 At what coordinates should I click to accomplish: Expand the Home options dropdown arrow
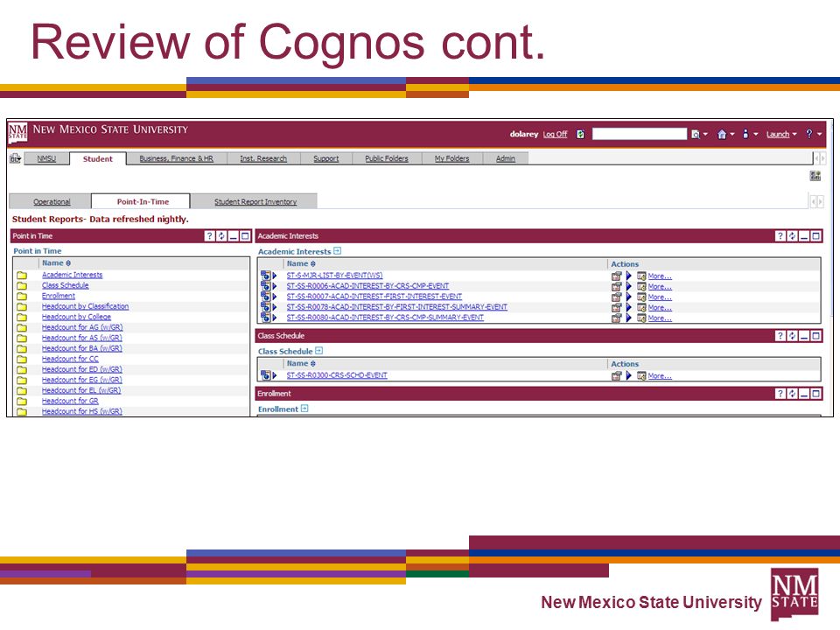731,135
